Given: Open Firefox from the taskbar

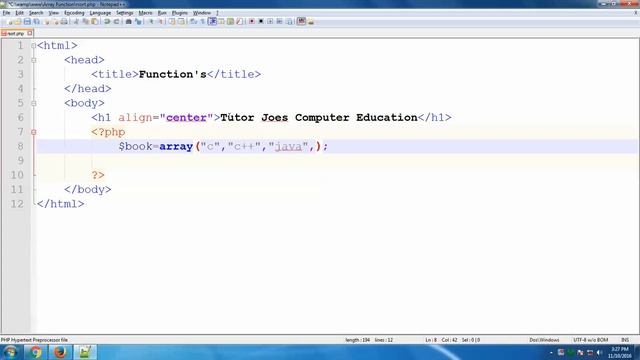Looking at the screenshot, I should (x=60, y=352).
